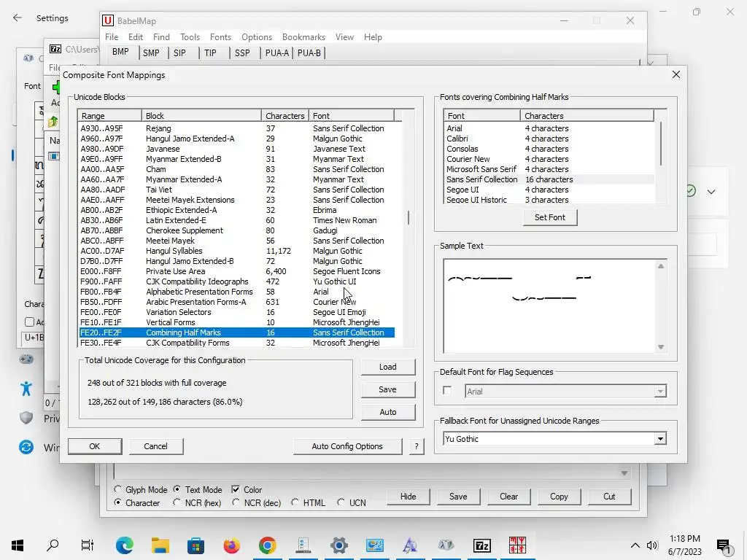Click the green check status icon in Settings
Image resolution: width=747 pixels, height=560 pixels.
pyautogui.click(x=691, y=191)
